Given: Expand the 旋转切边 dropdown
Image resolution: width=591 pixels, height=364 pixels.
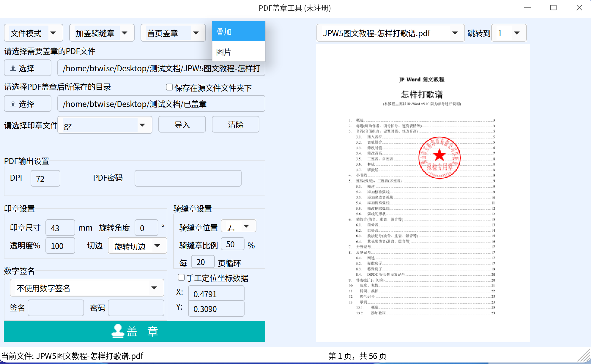Looking at the screenshot, I should point(138,246).
